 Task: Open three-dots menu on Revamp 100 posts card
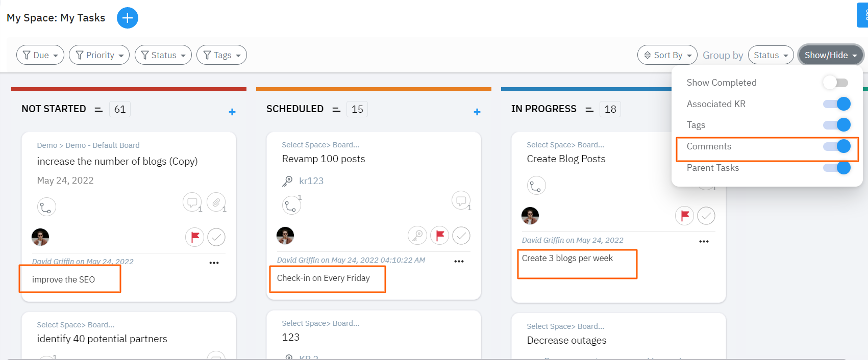click(x=459, y=261)
